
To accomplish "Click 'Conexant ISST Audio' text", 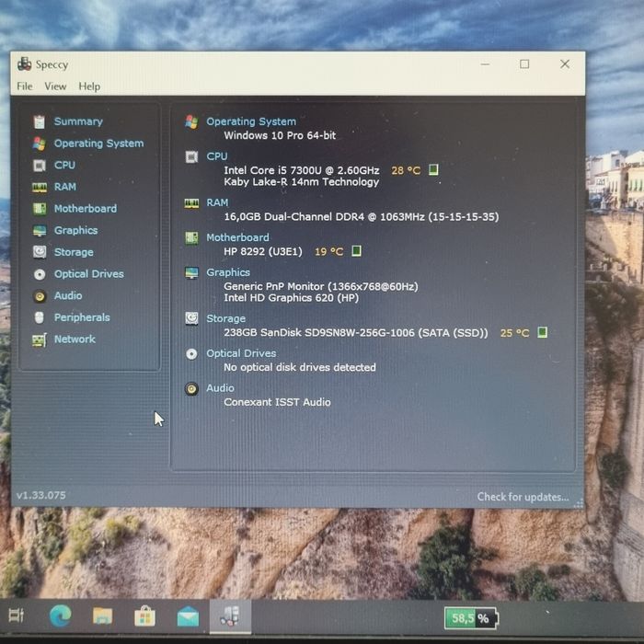I will (x=277, y=402).
